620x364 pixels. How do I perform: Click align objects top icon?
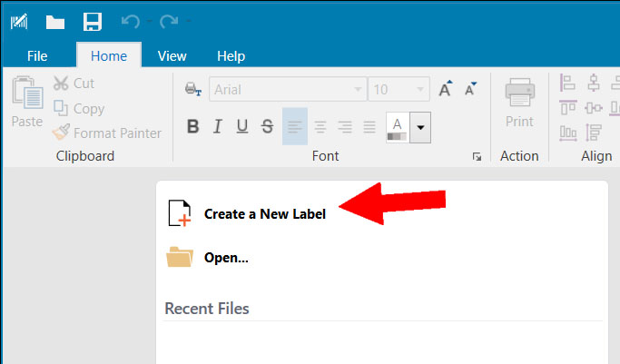[568, 107]
